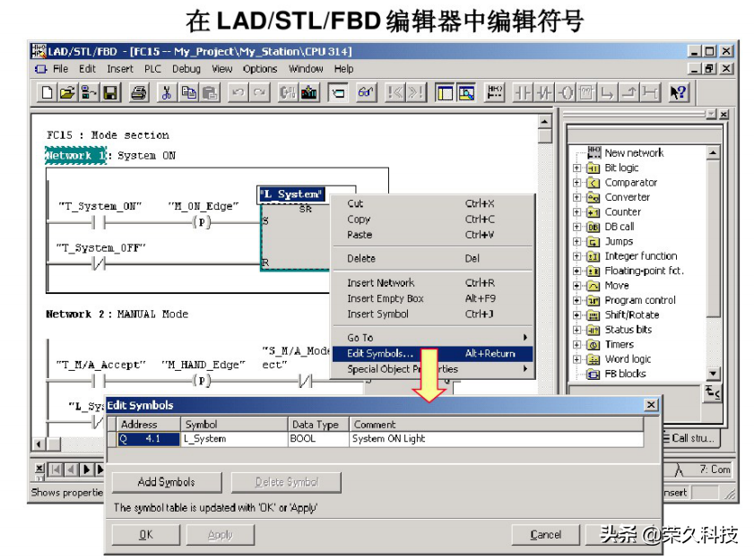Click the next error toolbar icon
This screenshot has height=560, width=754.
[x=416, y=92]
